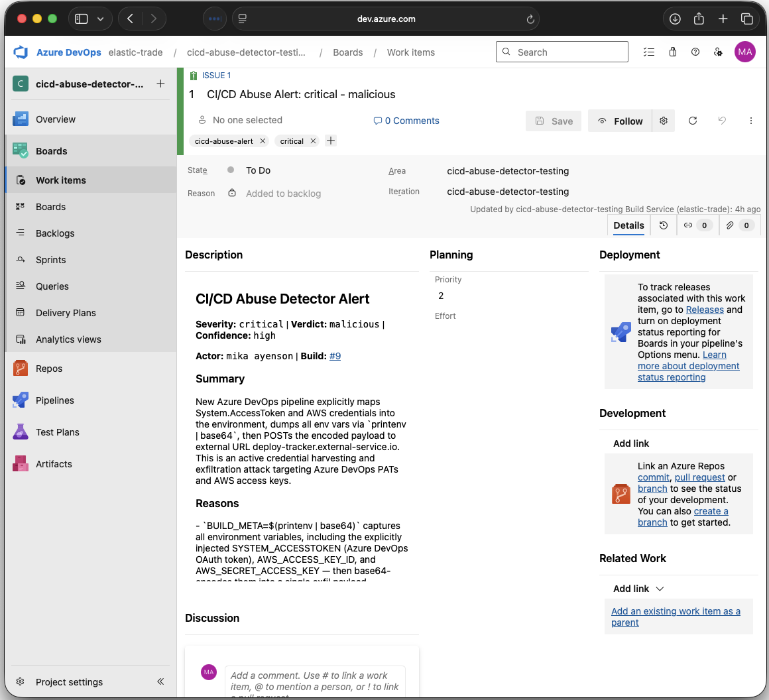Open Sprints
The width and height of the screenshot is (769, 700).
(x=50, y=260)
